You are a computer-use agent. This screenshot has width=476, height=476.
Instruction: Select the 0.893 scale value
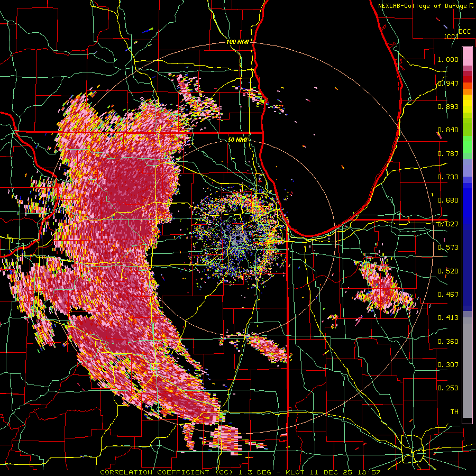tap(448, 106)
